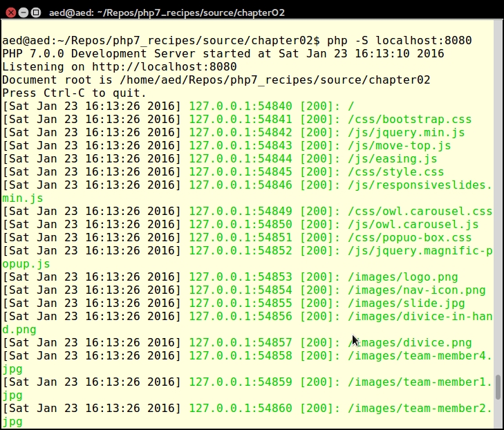
Task: Click the 'Press Ctrl-C to quit.' line
Action: click(x=75, y=93)
